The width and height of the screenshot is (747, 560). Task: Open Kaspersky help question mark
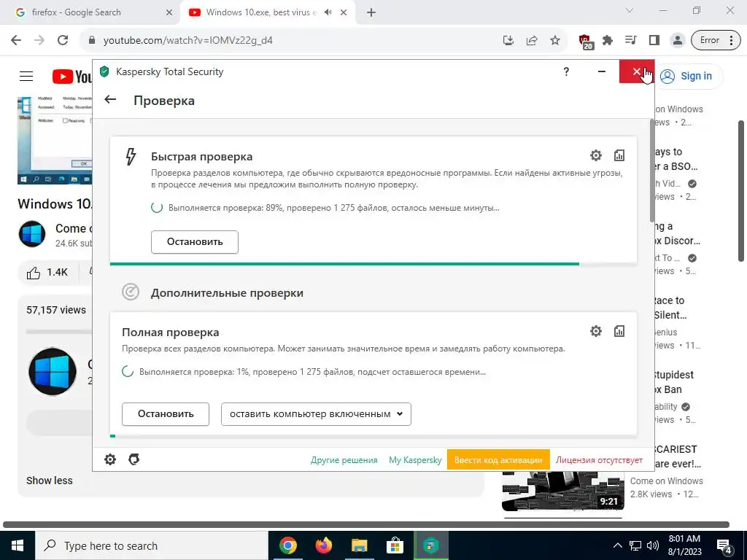pyautogui.click(x=566, y=72)
